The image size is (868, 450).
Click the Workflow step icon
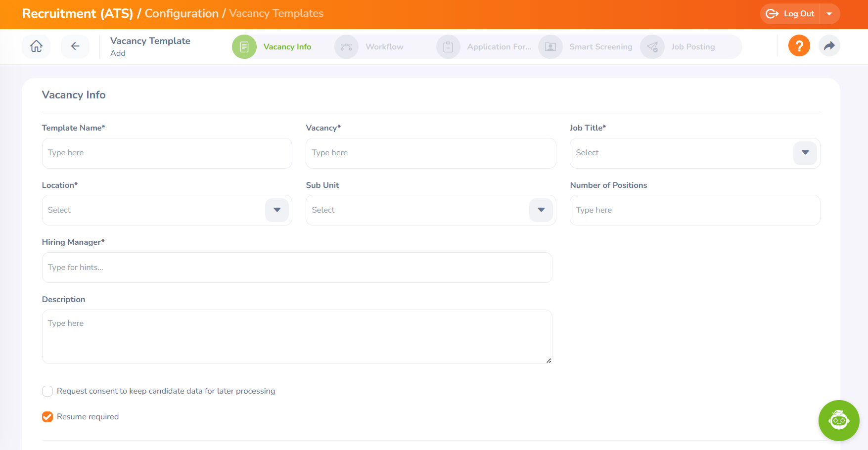click(x=346, y=47)
